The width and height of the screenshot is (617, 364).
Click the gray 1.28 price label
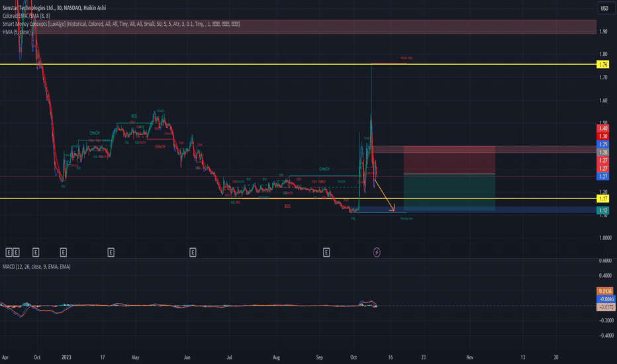point(603,152)
